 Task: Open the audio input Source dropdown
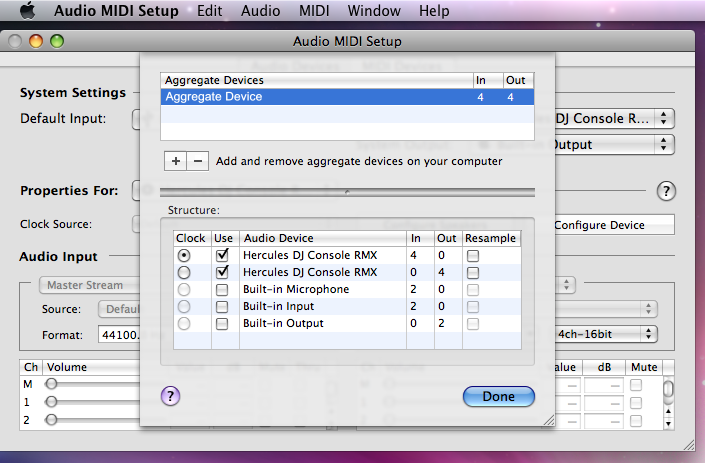point(120,309)
